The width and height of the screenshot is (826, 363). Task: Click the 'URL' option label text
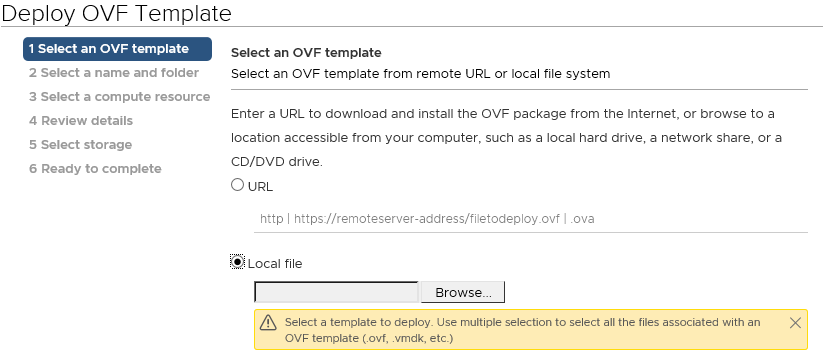pyautogui.click(x=260, y=187)
